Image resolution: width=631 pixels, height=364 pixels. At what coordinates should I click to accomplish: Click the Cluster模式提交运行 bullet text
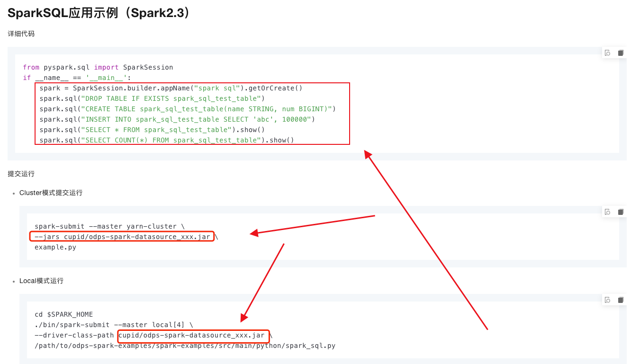tap(51, 193)
